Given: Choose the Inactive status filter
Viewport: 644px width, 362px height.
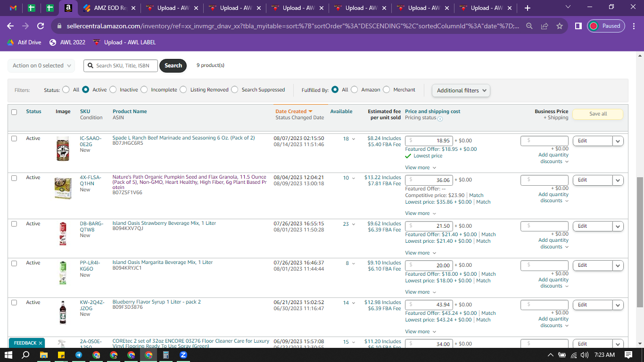Looking at the screenshot, I should tap(113, 90).
